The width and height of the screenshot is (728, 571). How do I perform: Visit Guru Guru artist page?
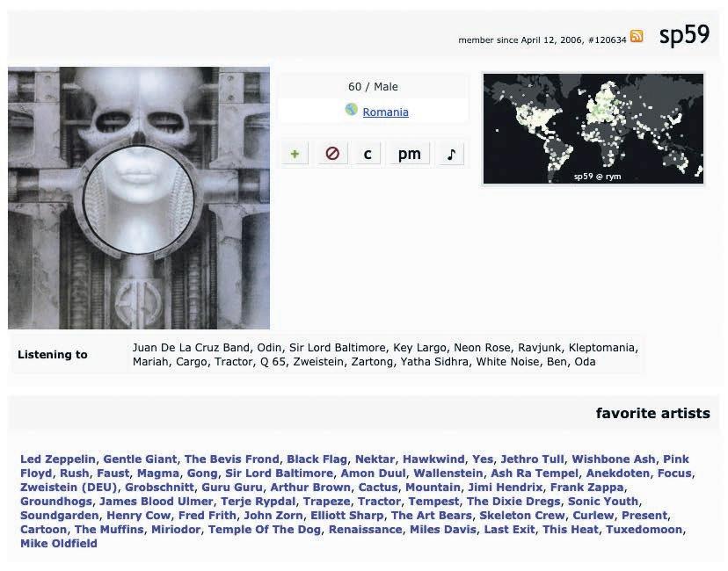pos(232,488)
